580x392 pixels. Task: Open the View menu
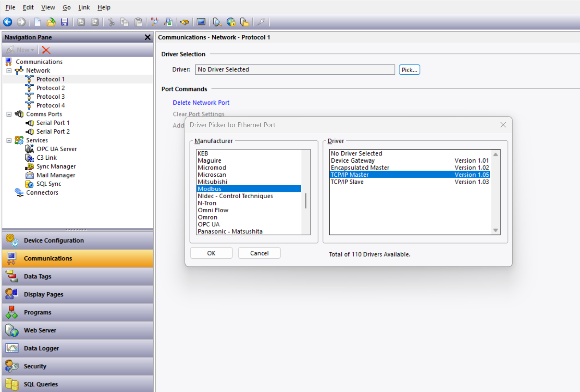coord(48,7)
